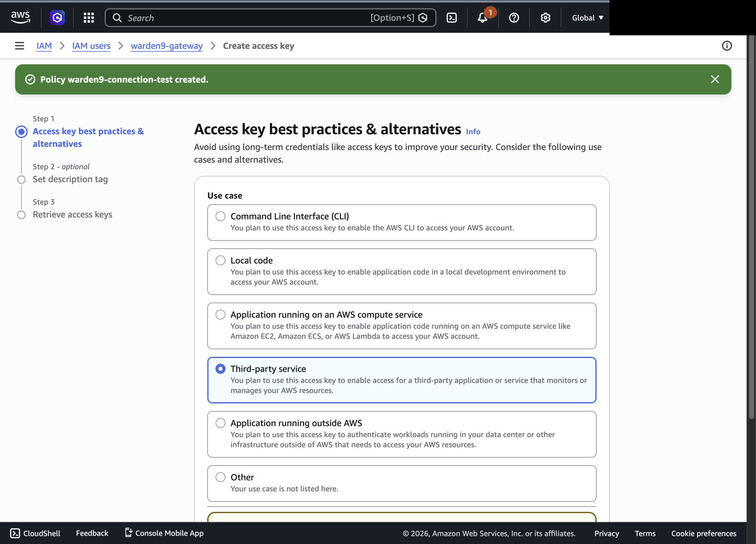This screenshot has width=756, height=544.
Task: Click the Console Mobile App icon
Action: tap(128, 533)
